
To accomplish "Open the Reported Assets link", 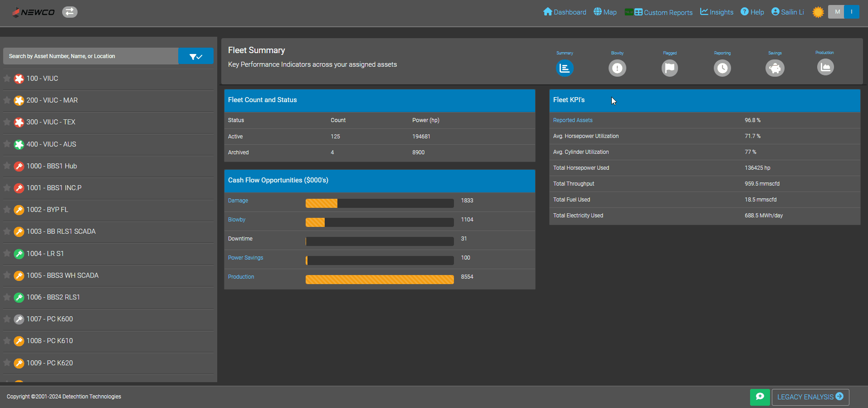I will (573, 120).
